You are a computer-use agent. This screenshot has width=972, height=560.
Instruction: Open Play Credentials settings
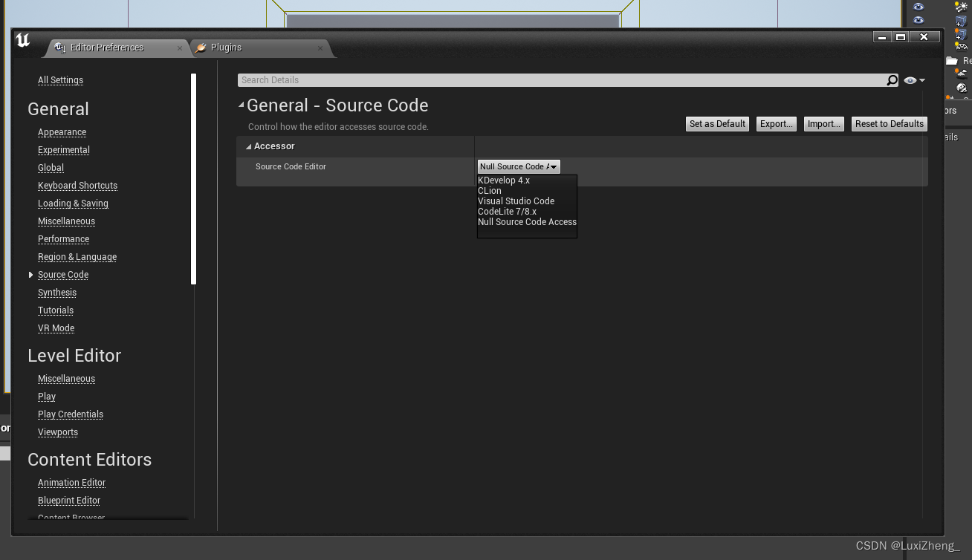coord(71,414)
